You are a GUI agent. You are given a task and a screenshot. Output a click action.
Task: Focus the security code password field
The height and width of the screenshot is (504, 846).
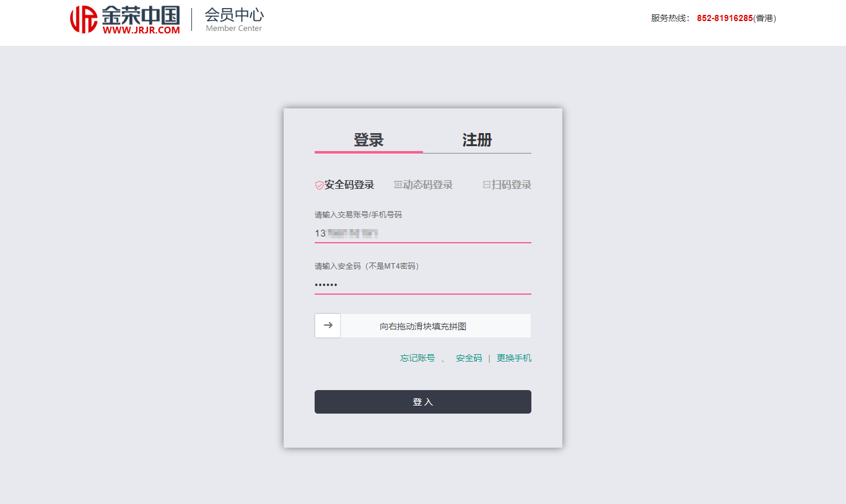click(x=422, y=285)
